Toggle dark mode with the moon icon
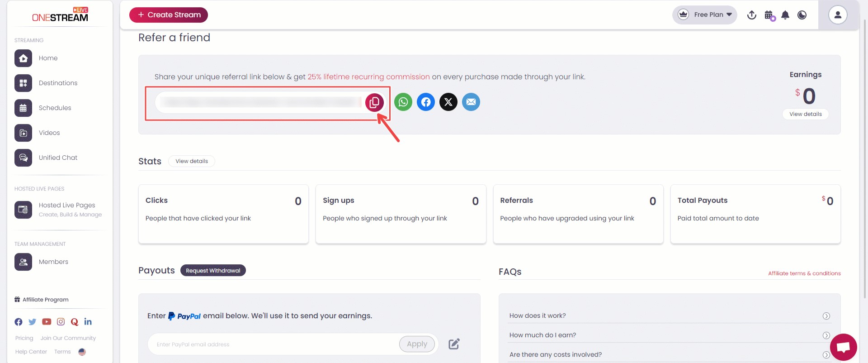This screenshot has width=868, height=363. [802, 15]
